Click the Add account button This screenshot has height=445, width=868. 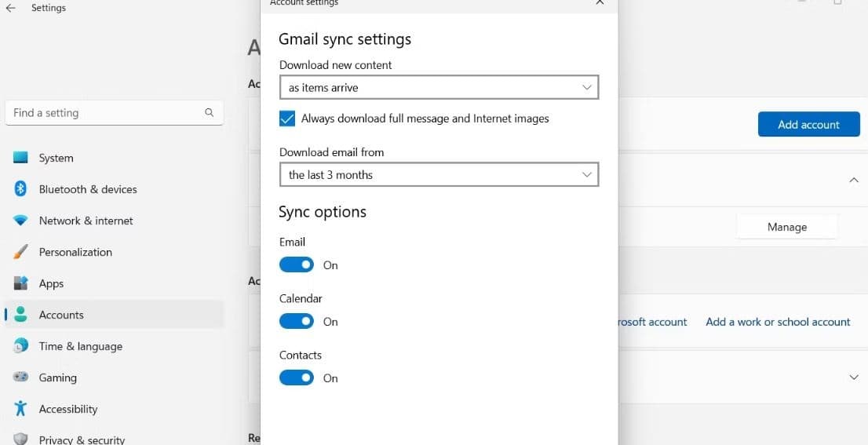click(x=809, y=125)
